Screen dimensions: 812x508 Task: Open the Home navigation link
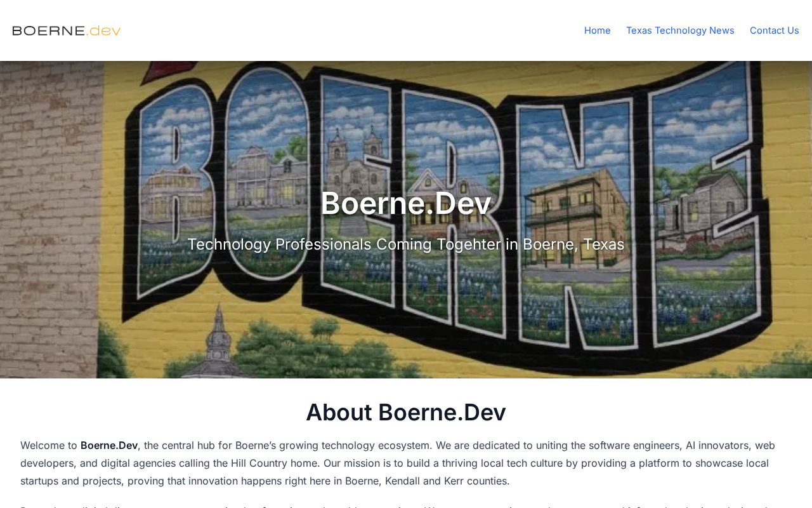click(597, 30)
